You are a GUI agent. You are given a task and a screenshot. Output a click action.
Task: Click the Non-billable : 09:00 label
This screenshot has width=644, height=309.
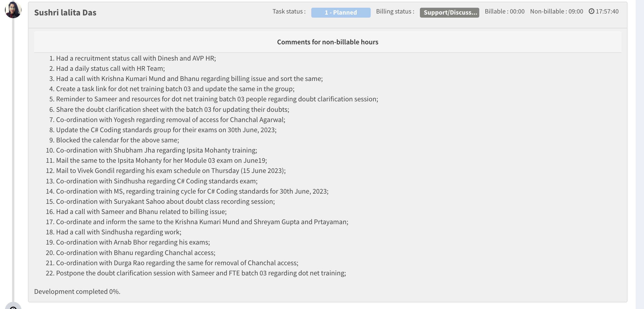[556, 11]
